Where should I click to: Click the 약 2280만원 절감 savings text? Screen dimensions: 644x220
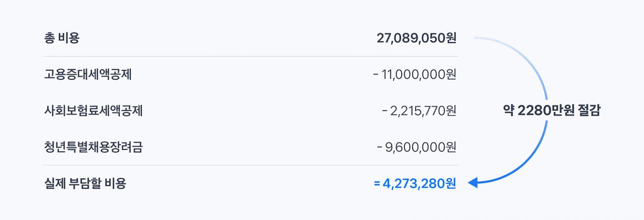tap(551, 111)
